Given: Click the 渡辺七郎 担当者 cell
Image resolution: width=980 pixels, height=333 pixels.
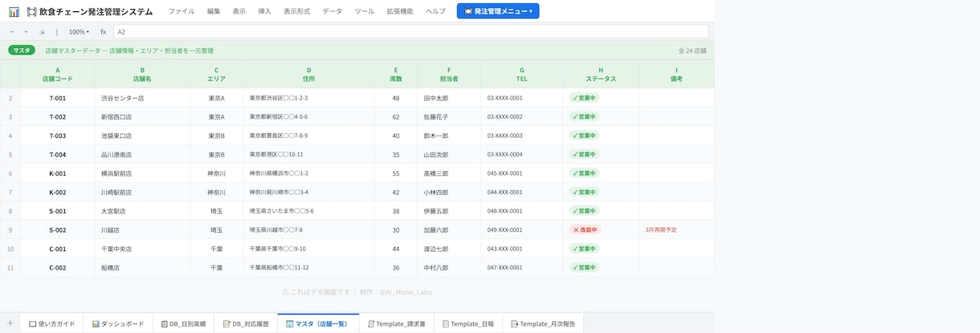Looking at the screenshot, I should [x=449, y=249].
